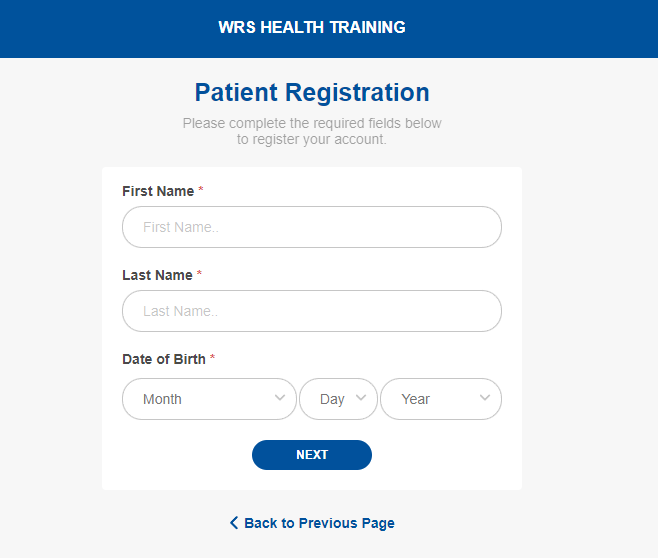Click the Day dropdown chevron arrow
Screen dimensions: 658x558
point(361,398)
